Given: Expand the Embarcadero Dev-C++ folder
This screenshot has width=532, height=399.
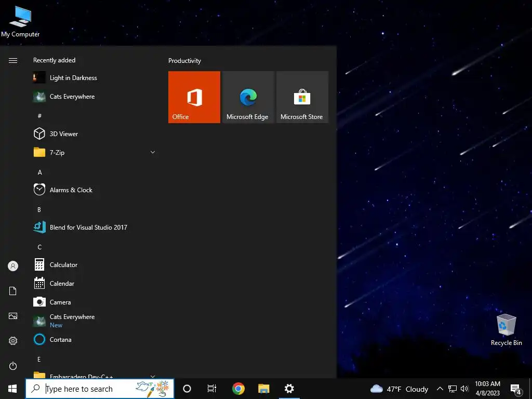Looking at the screenshot, I should (95, 375).
